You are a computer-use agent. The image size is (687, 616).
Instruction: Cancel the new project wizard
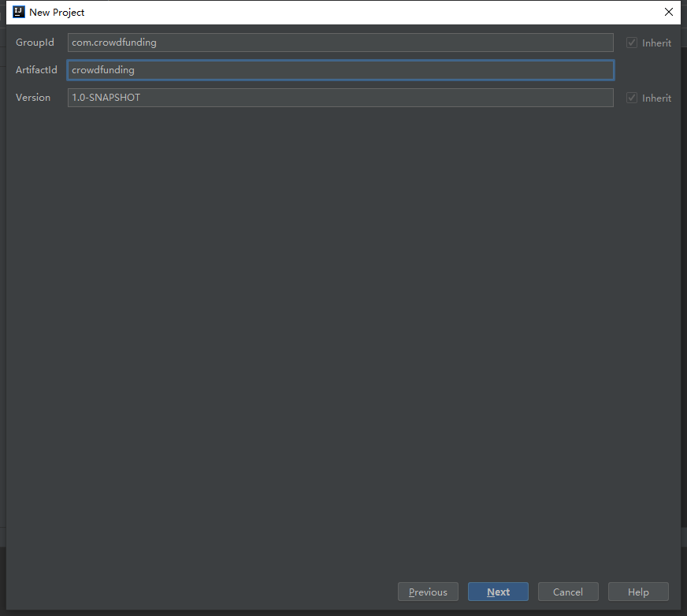click(x=568, y=592)
